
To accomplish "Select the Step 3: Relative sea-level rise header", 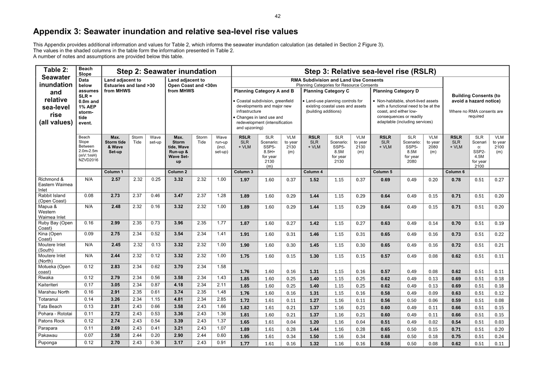I will point(370,71).
